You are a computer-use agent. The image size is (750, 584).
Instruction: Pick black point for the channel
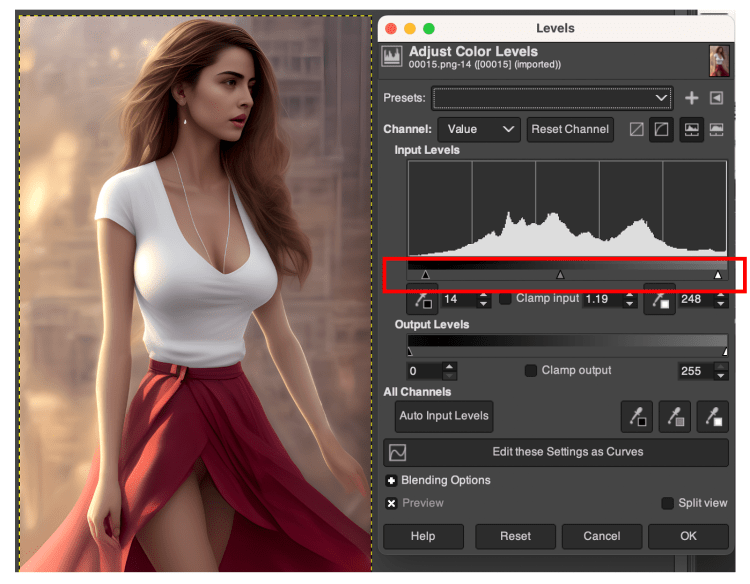422,300
